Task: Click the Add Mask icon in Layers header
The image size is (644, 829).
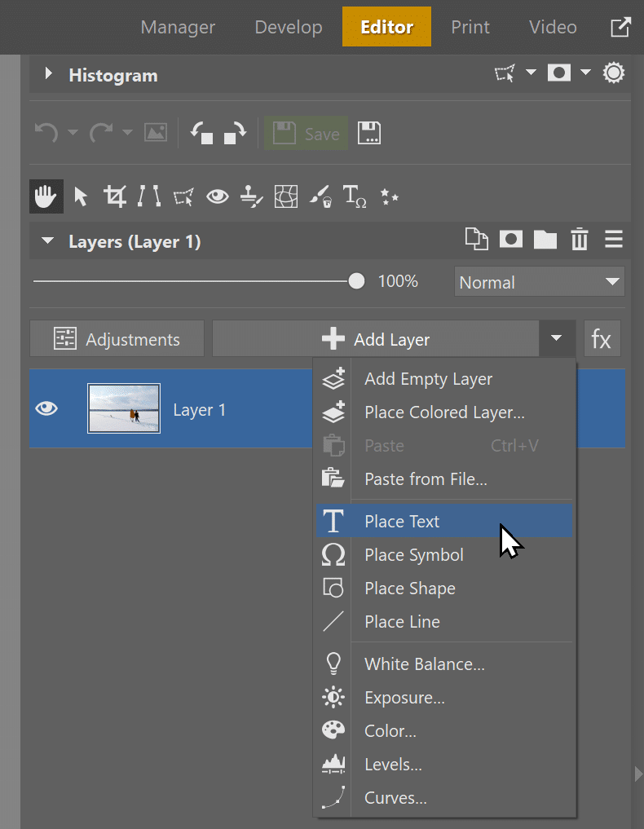Action: tap(511, 240)
